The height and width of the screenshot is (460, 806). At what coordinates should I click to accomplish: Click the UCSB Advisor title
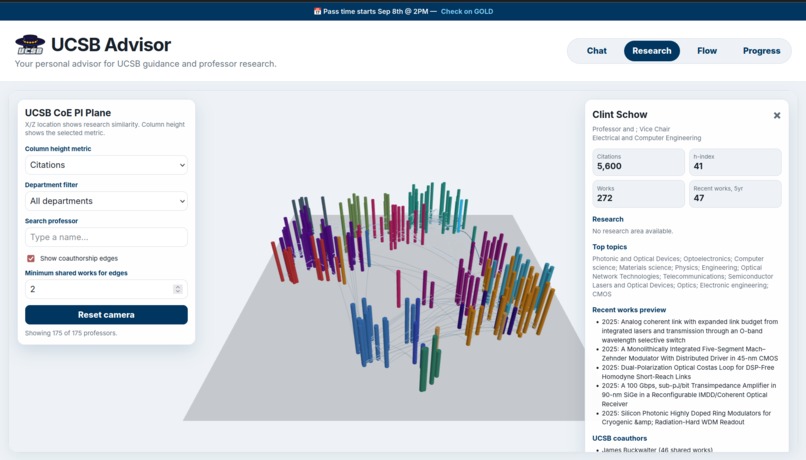point(111,45)
